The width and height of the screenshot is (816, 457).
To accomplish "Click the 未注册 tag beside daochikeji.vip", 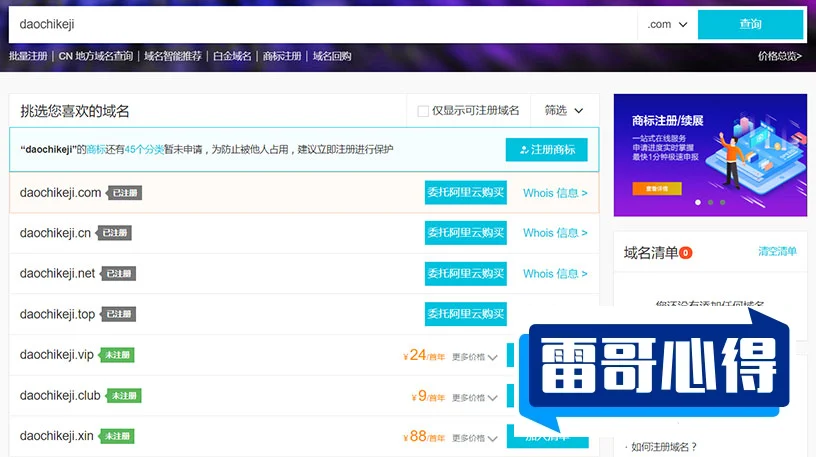I will click(x=117, y=355).
